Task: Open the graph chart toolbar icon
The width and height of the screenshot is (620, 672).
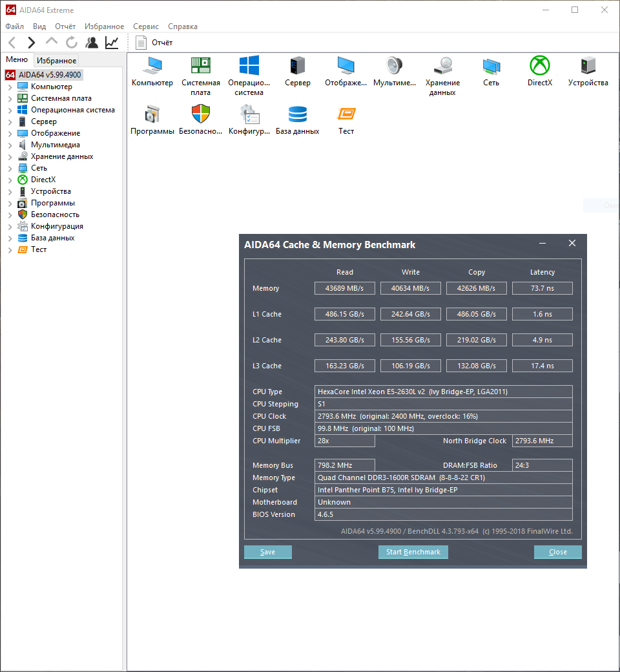Action: coord(112,43)
